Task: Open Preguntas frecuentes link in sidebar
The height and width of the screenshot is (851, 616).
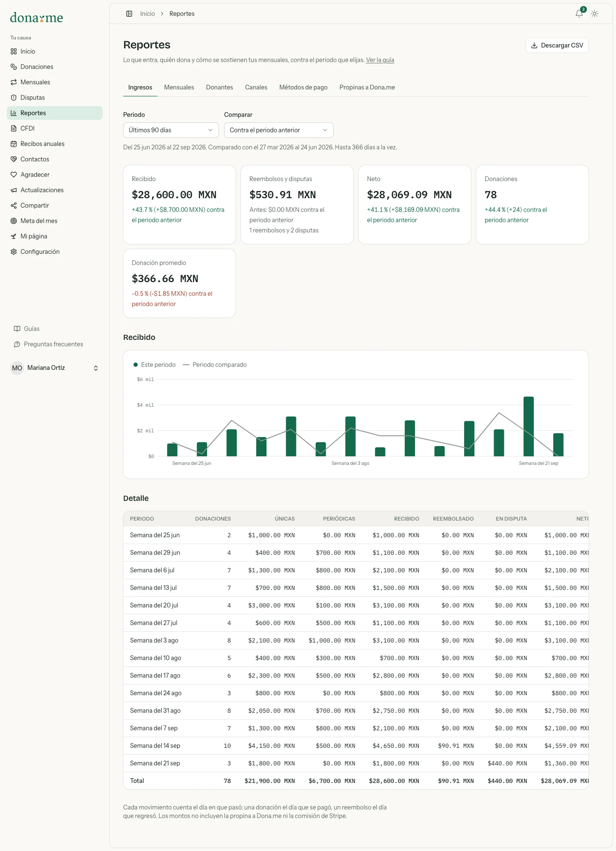Action: [53, 344]
